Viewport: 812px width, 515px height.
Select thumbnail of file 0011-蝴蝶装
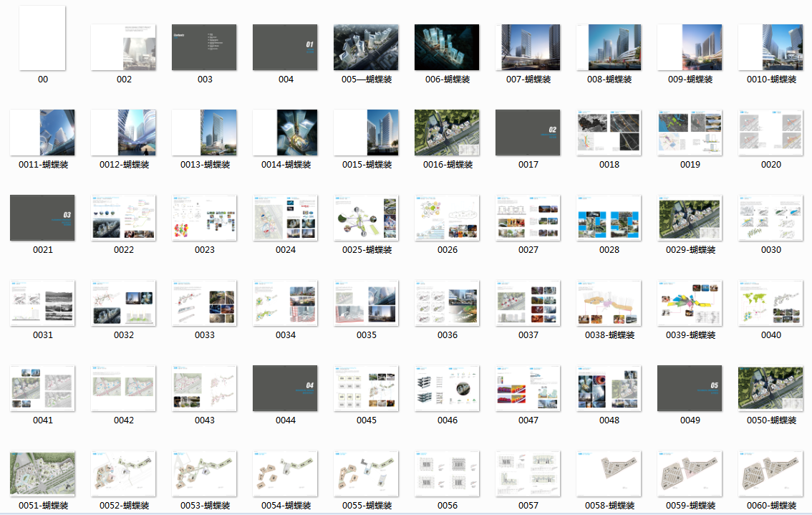tap(42, 133)
